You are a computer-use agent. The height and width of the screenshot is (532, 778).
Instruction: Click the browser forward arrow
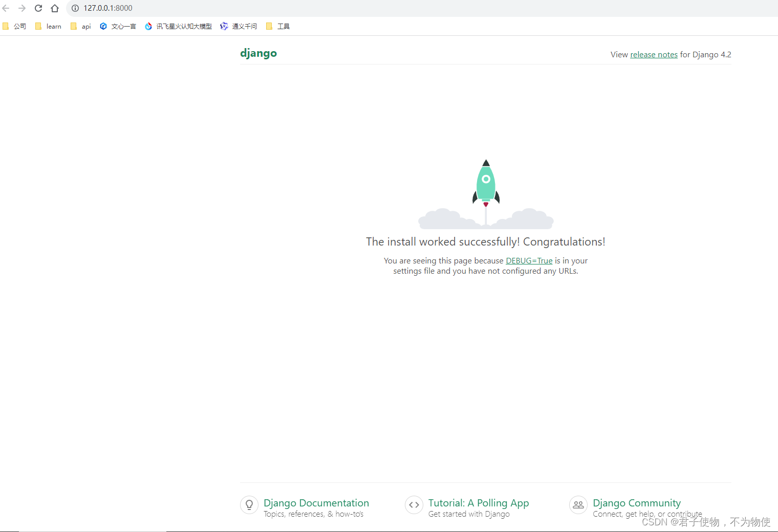[22, 8]
